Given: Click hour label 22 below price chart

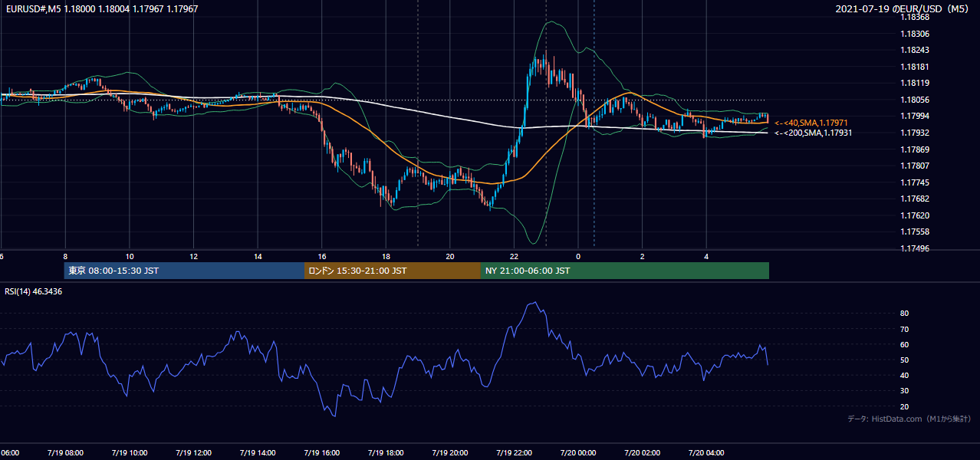Looking at the screenshot, I should click(515, 257).
